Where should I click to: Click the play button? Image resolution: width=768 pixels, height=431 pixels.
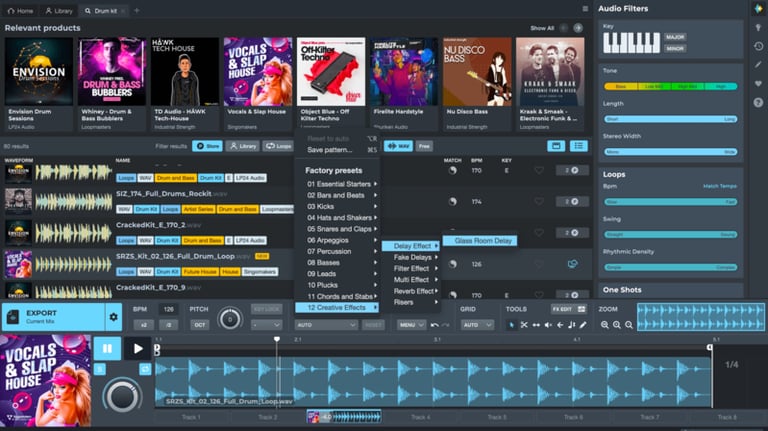(x=138, y=349)
